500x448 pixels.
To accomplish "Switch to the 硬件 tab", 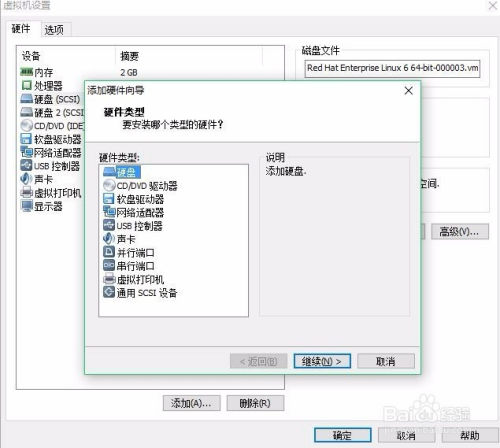I will [21, 29].
